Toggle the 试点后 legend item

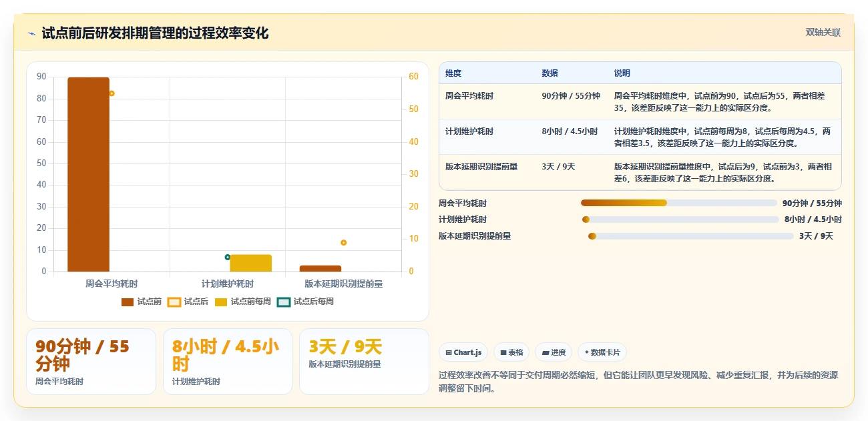click(x=188, y=302)
